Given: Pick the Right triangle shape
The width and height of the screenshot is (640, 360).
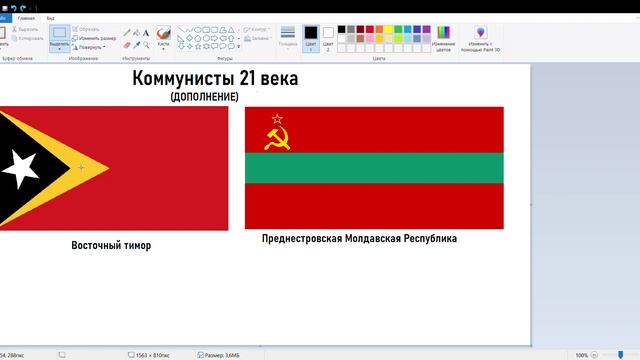Looking at the screenshot, I should click(181, 38).
